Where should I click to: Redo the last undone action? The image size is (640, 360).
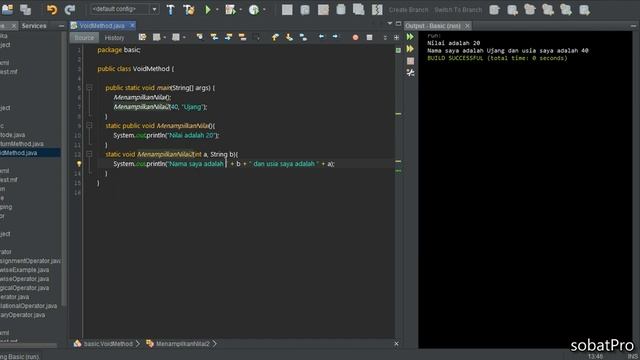70,9
